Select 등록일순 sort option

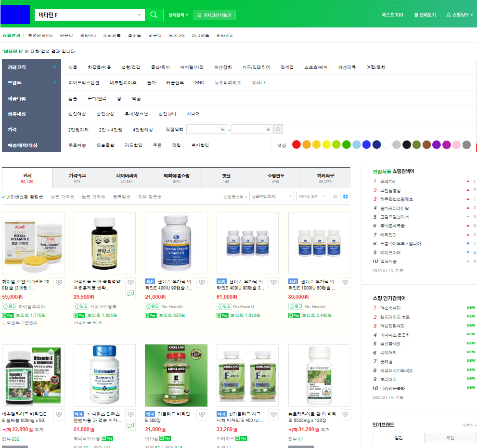point(122,197)
